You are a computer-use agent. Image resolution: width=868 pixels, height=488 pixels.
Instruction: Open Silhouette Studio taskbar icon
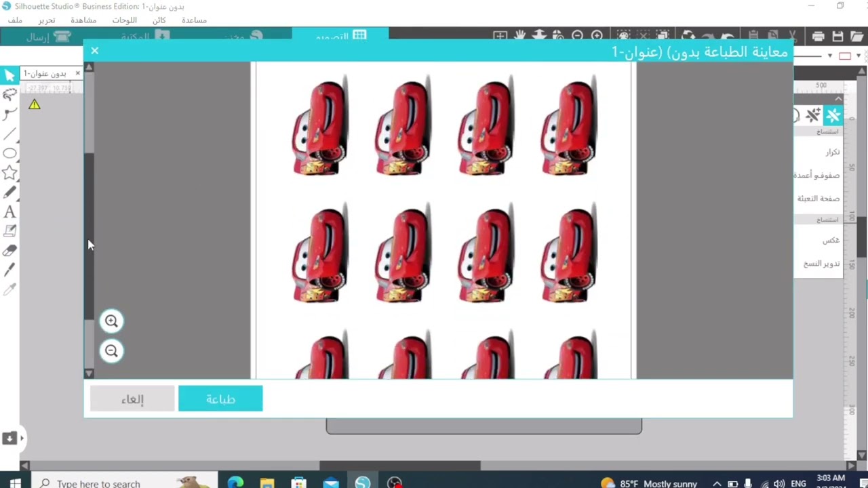363,483
